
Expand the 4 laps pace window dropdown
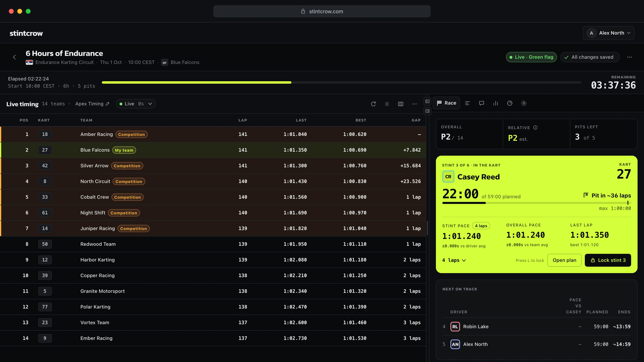pyautogui.click(x=454, y=260)
